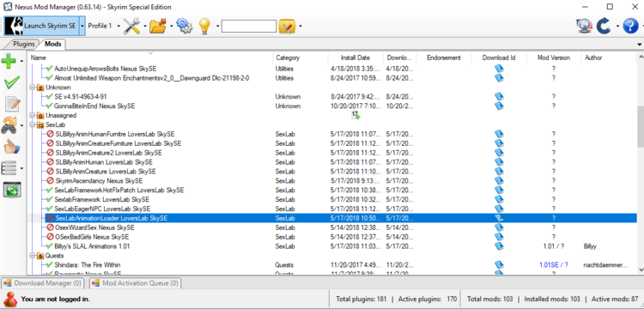
Task: Click the globe Nexus login icon
Action: [584, 26]
